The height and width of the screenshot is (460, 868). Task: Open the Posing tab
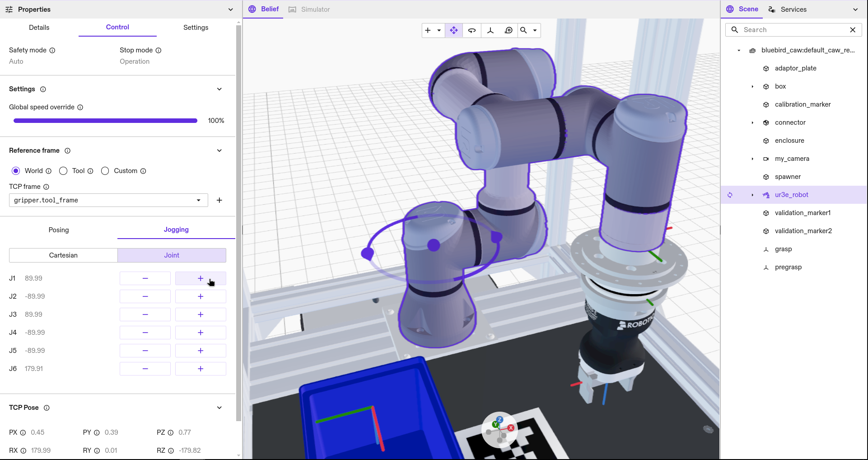click(59, 230)
